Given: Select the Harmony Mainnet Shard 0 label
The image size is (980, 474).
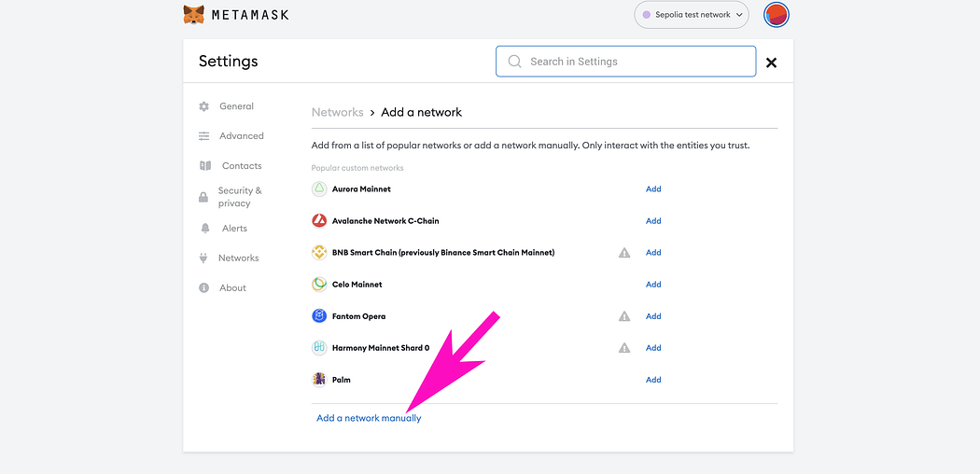Looking at the screenshot, I should (x=381, y=348).
